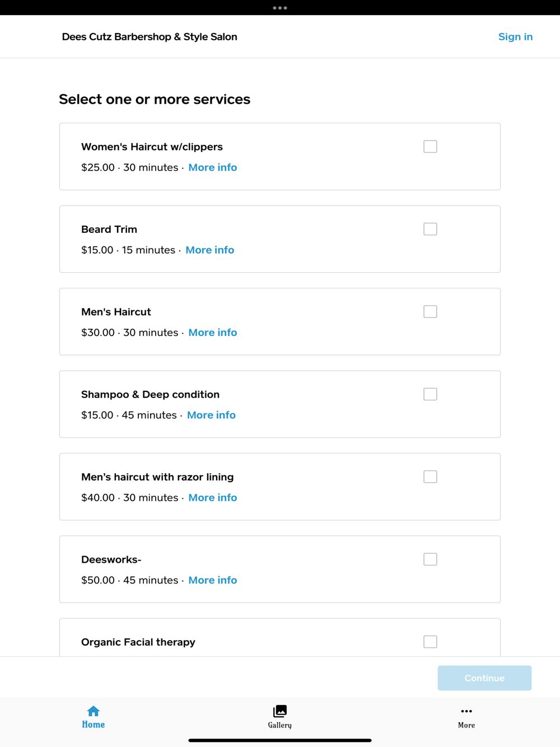Click the Sign in link
Screen dimensions: 560x747
click(x=515, y=37)
